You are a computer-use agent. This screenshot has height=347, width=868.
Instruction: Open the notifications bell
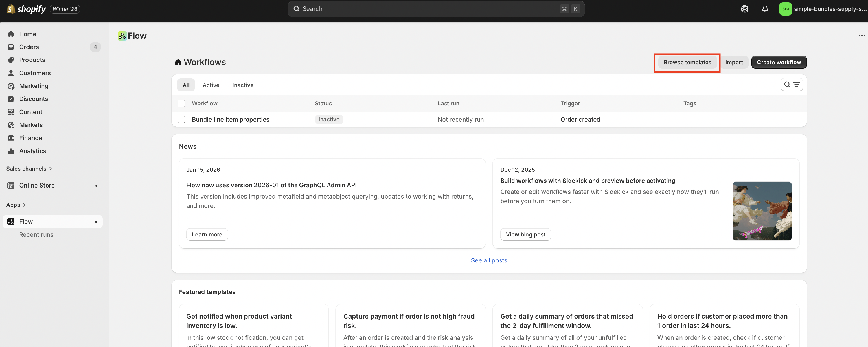click(765, 9)
